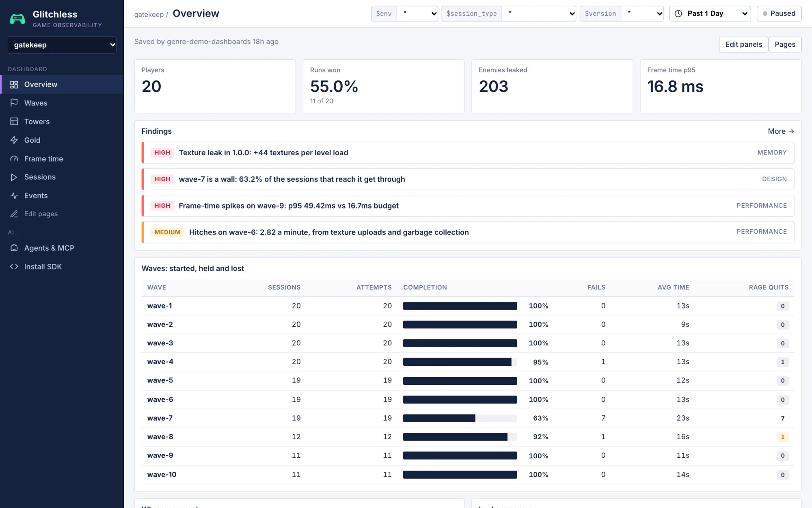812x508 pixels.
Task: Click the Events activity pulse icon
Action: (x=14, y=196)
